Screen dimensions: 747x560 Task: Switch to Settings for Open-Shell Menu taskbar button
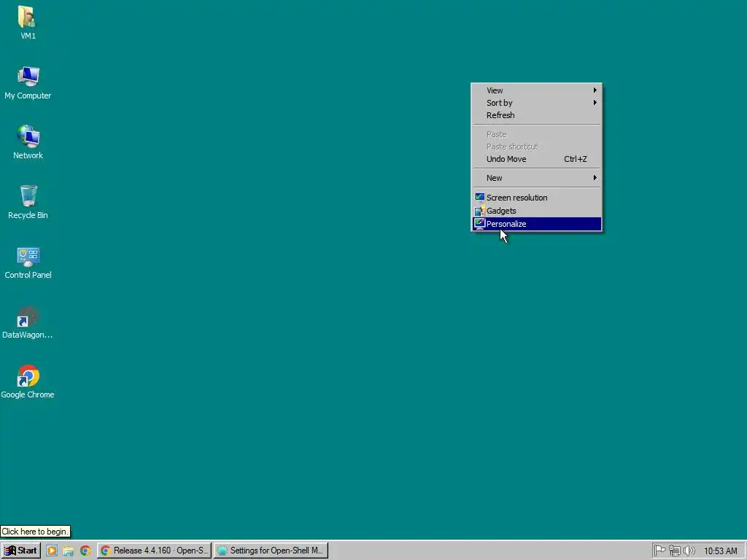[x=271, y=551]
